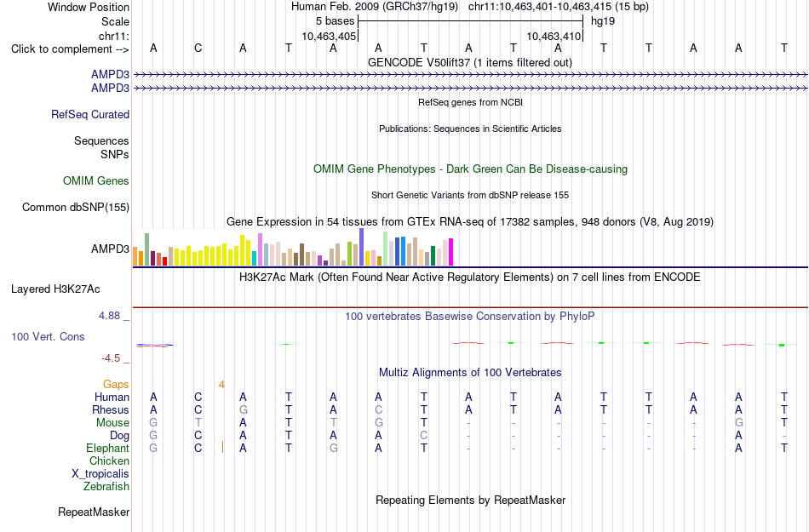Select the Chicken alignment row label
This screenshot has height=532, width=809.
109,460
